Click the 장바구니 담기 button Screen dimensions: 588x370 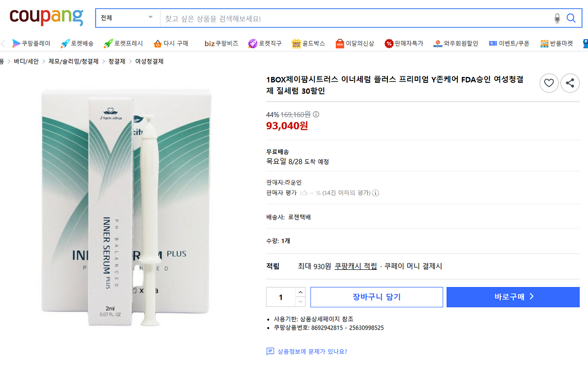377,297
